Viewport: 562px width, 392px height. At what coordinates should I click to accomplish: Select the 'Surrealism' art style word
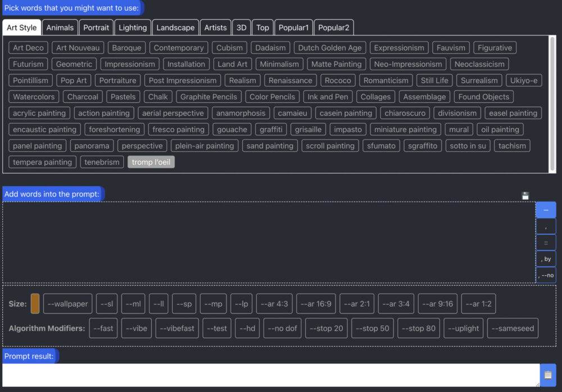point(479,80)
